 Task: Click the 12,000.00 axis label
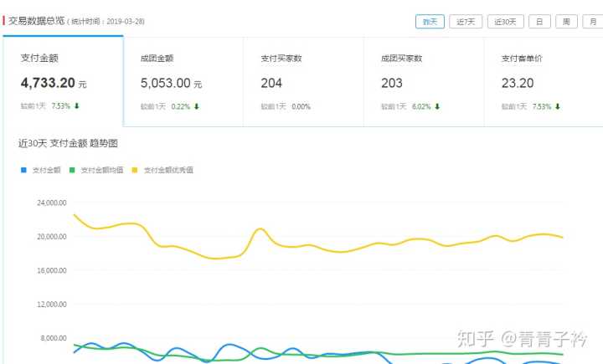pyautogui.click(x=52, y=304)
